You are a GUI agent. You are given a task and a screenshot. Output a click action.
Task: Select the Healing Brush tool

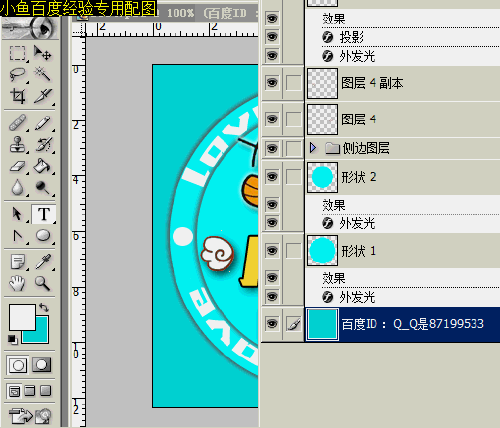pyautogui.click(x=17, y=123)
